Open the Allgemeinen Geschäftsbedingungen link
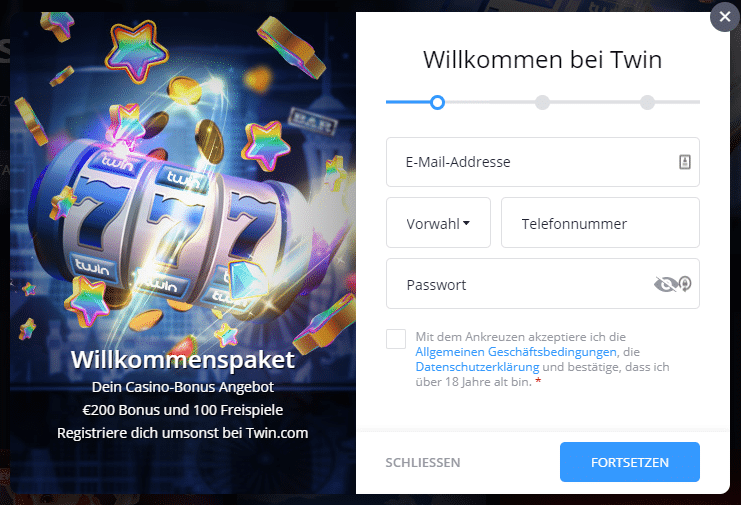The width and height of the screenshot is (741, 505). tap(516, 352)
